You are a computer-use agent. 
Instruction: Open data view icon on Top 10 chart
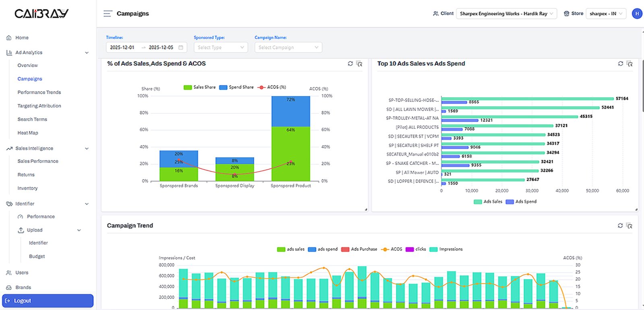(630, 64)
